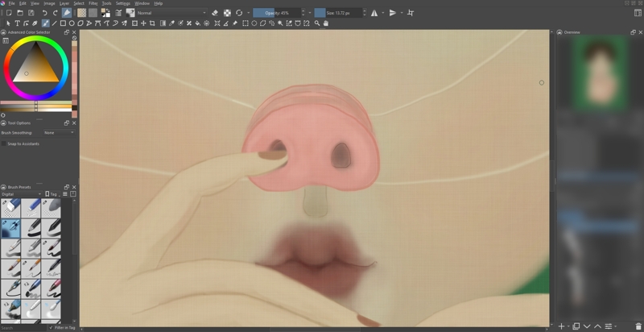Adjust the Opacity 45% slider
This screenshot has height=332, width=644.
(276, 13)
